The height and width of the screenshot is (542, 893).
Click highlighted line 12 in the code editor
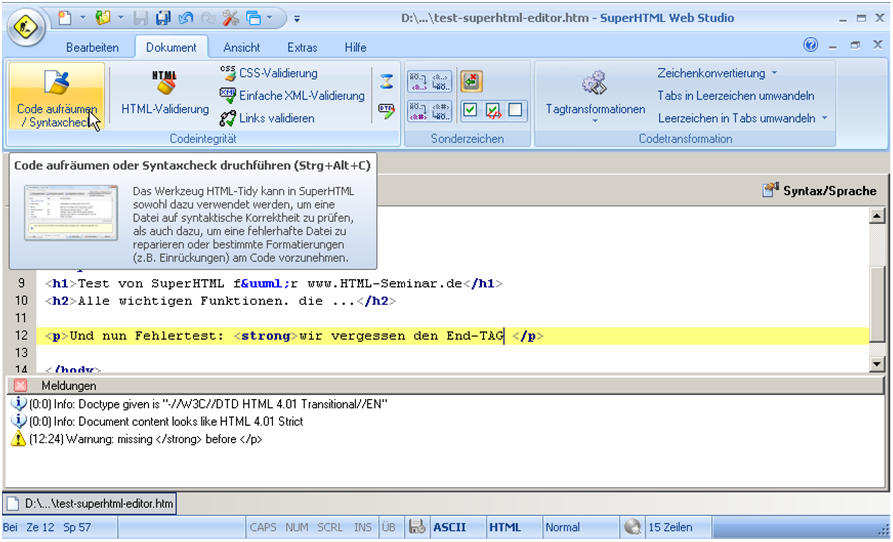(x=452, y=336)
